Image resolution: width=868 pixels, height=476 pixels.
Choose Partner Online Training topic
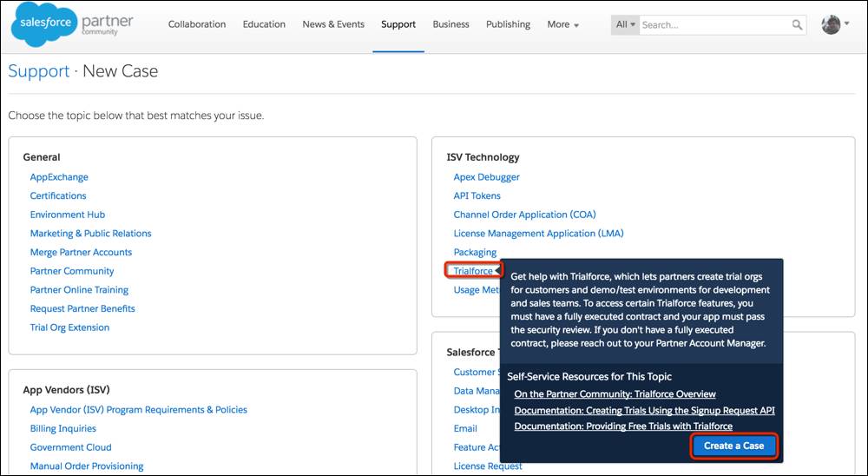coord(79,290)
